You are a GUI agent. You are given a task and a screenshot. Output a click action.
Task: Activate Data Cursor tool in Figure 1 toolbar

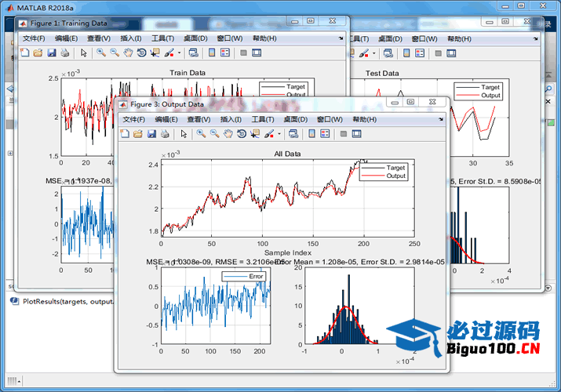point(155,53)
